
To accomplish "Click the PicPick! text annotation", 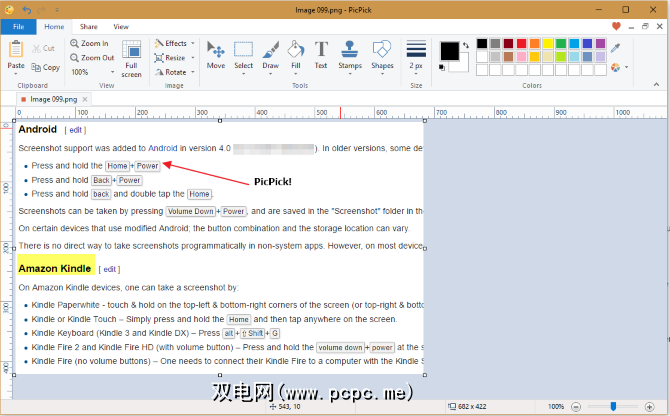I will (x=273, y=182).
